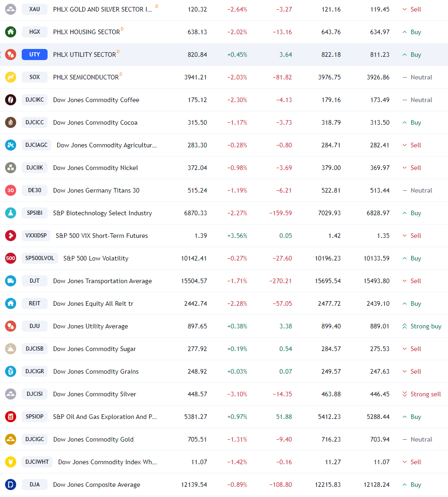Click the low value 369.97 for DJCIIK
This screenshot has height=497, width=448.
pyautogui.click(x=380, y=168)
